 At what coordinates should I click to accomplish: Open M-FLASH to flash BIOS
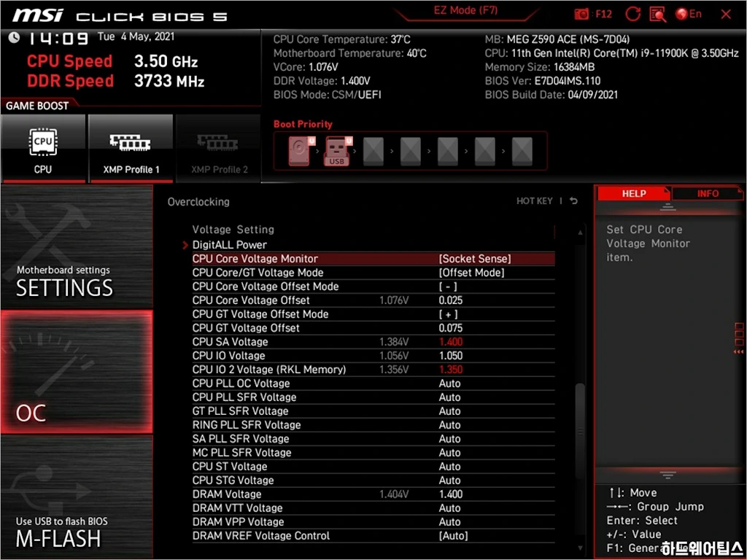[77, 497]
